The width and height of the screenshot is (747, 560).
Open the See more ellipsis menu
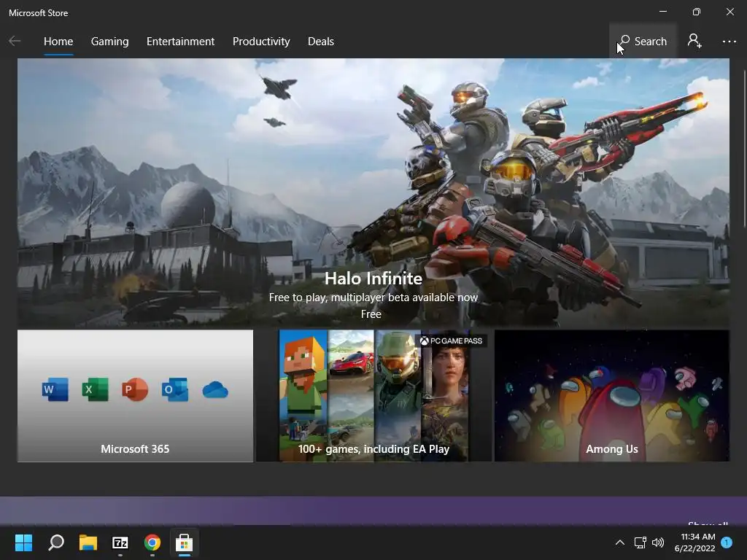729,42
